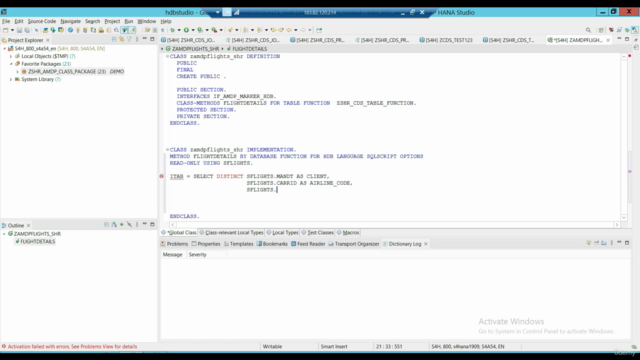Expand the ZSHR_AMDP_CLASS_PACKAGE node
This screenshot has width=640, height=360.
click(x=18, y=72)
